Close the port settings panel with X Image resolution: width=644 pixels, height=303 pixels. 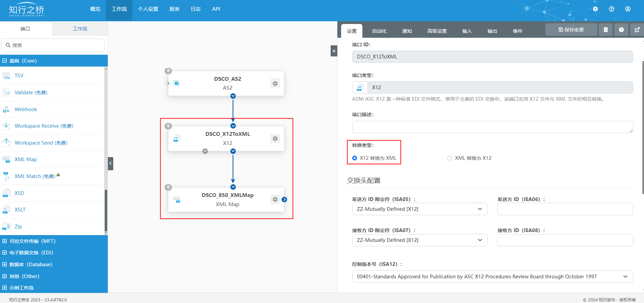(334, 51)
